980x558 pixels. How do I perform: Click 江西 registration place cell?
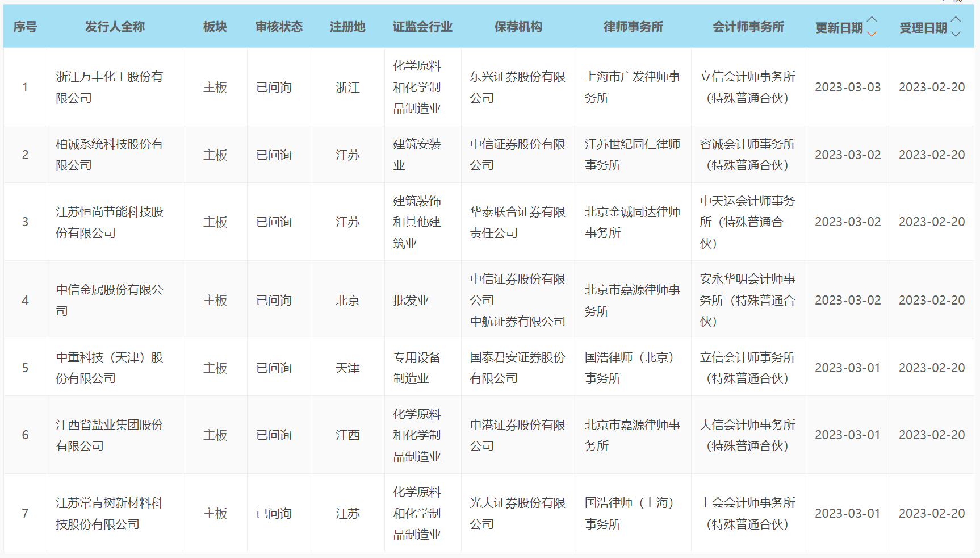pos(347,435)
